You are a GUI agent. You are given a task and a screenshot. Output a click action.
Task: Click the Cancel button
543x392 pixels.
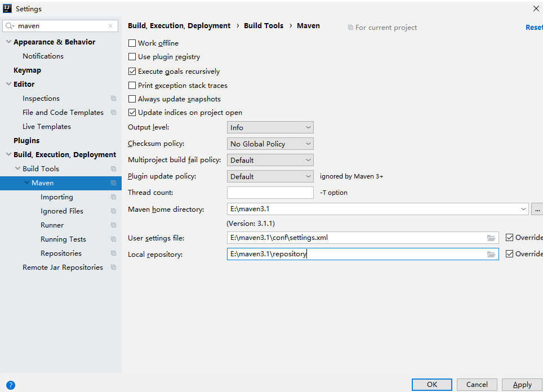(477, 384)
